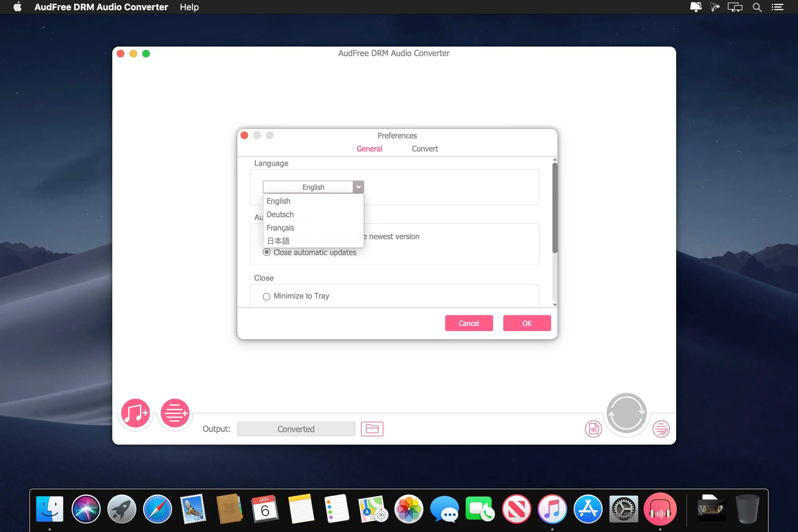
Task: Click the Cancel button in Preferences
Action: tap(469, 323)
